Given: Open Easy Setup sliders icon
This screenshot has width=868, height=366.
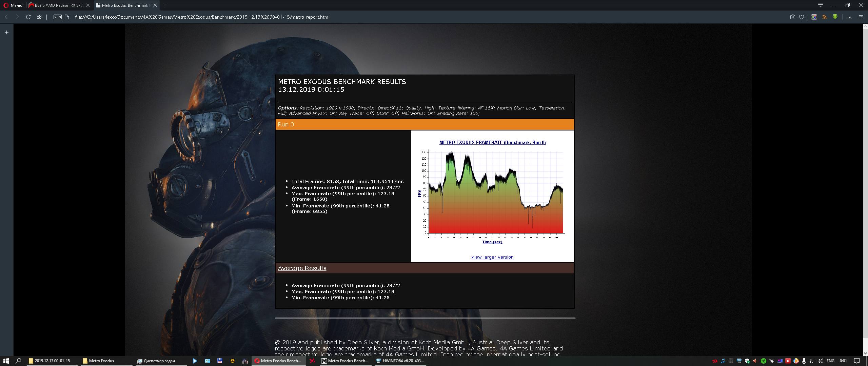Looking at the screenshot, I should (x=861, y=17).
